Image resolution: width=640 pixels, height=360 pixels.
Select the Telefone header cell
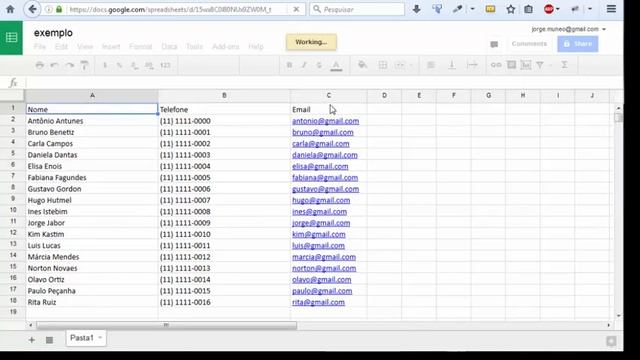tap(224, 109)
